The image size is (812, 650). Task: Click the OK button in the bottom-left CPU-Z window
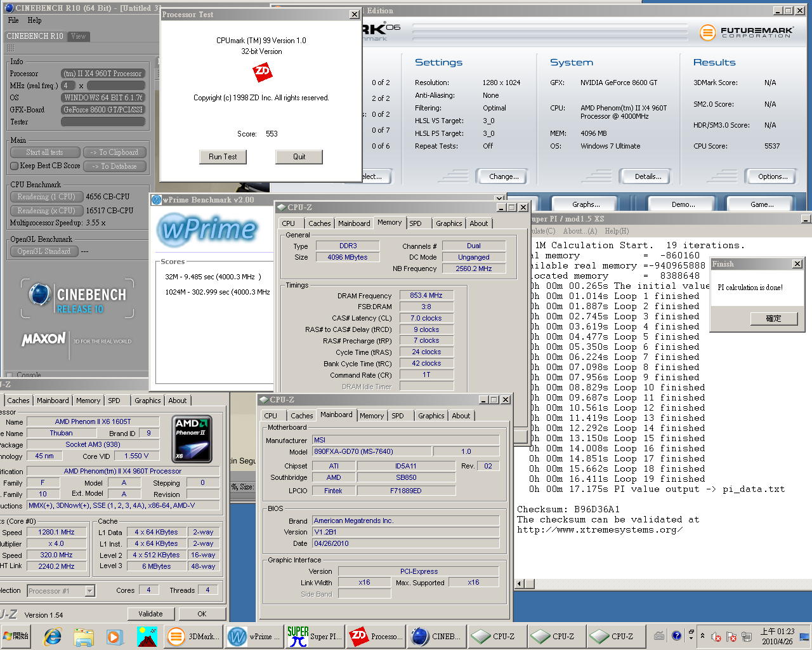202,614
